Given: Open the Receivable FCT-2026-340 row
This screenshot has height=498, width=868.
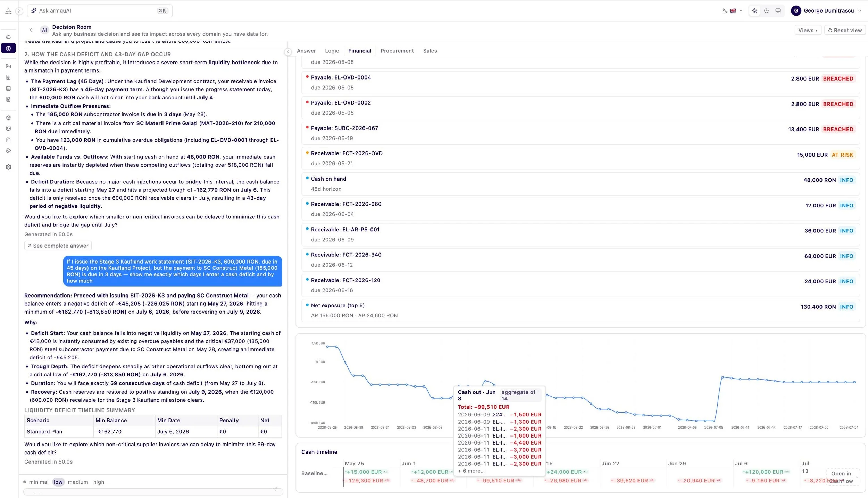Looking at the screenshot, I should [x=581, y=260].
